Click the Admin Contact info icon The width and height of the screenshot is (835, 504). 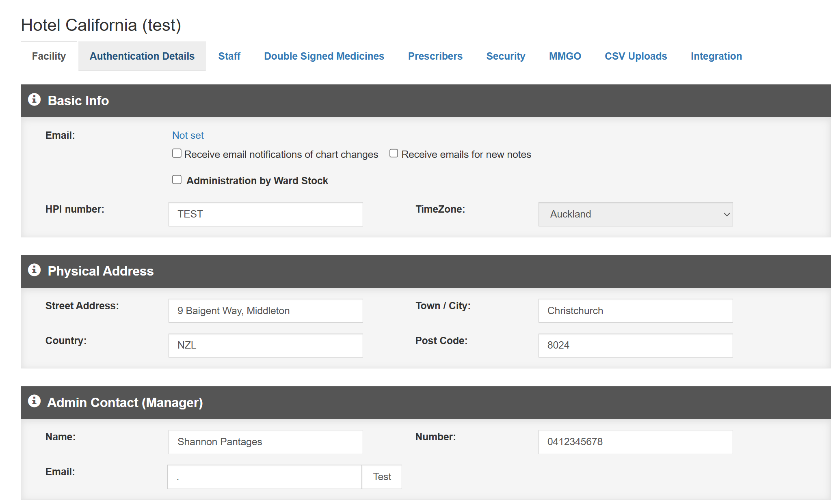(x=34, y=401)
